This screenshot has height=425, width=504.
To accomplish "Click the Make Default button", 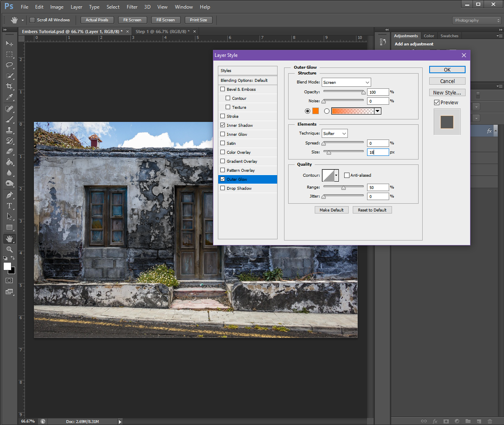I will click(x=332, y=210).
